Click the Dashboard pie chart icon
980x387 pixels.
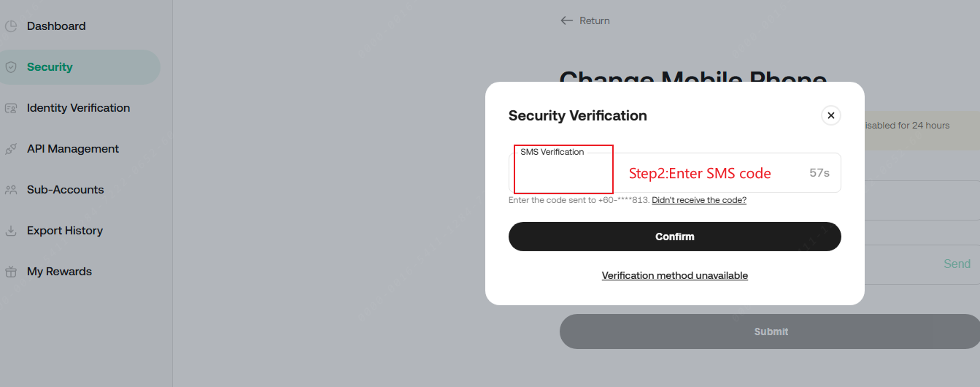pos(10,26)
